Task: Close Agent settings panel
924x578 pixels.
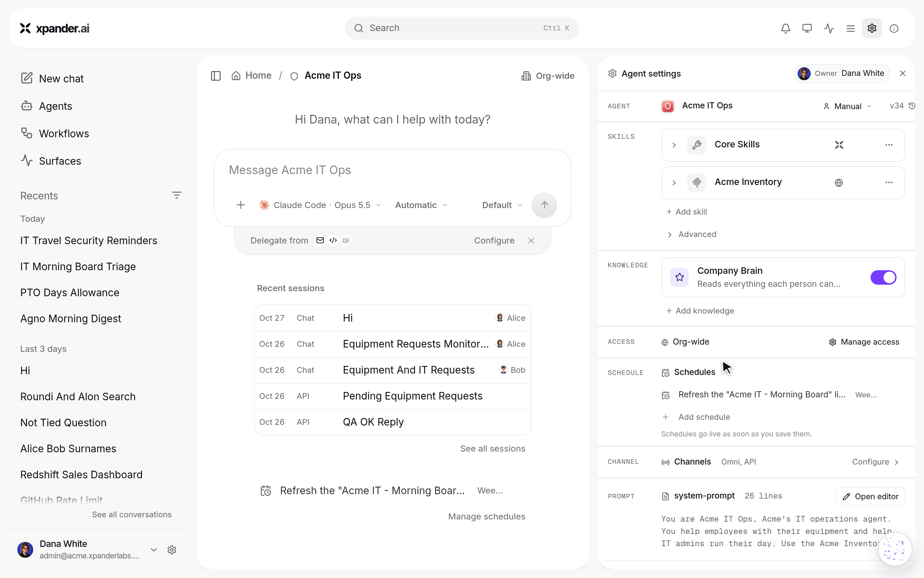Action: point(903,73)
